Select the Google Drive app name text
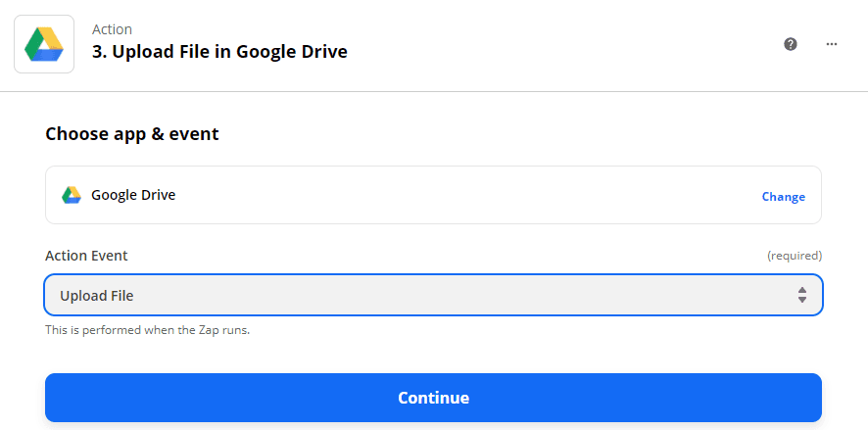Image resolution: width=868 pixels, height=430 pixels. [133, 195]
